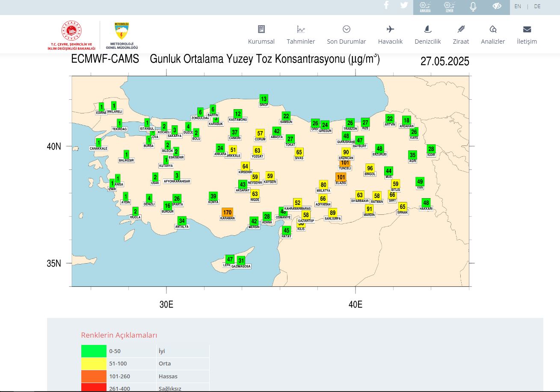Open the Denizcilik menu

(427, 42)
